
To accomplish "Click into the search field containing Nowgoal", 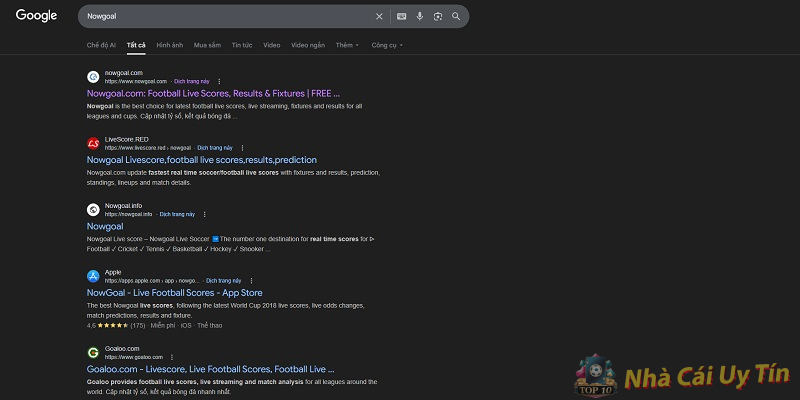I will (220, 16).
